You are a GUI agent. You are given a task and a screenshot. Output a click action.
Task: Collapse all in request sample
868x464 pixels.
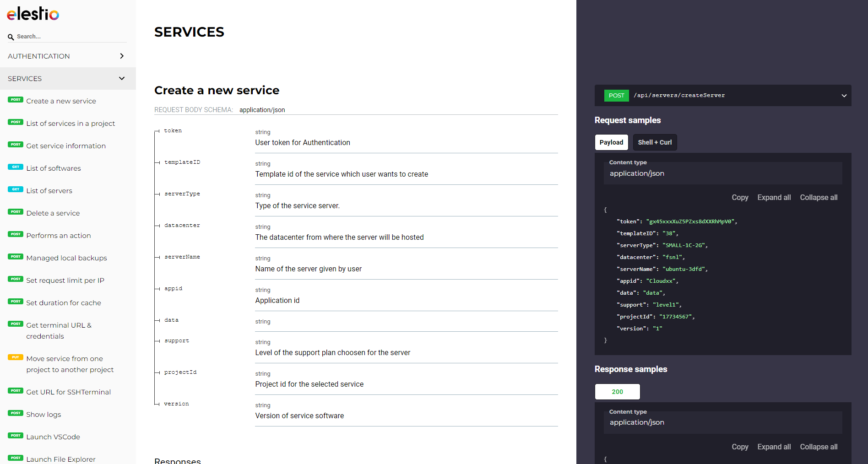[819, 198]
